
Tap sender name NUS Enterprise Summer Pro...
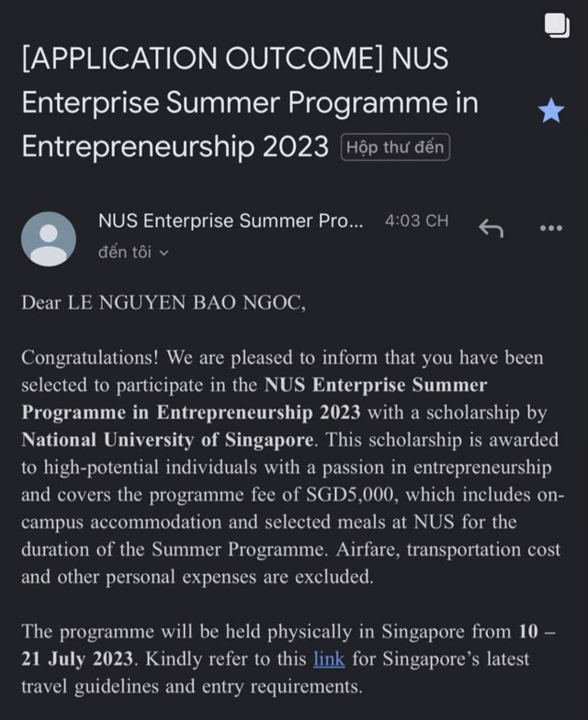(x=231, y=220)
